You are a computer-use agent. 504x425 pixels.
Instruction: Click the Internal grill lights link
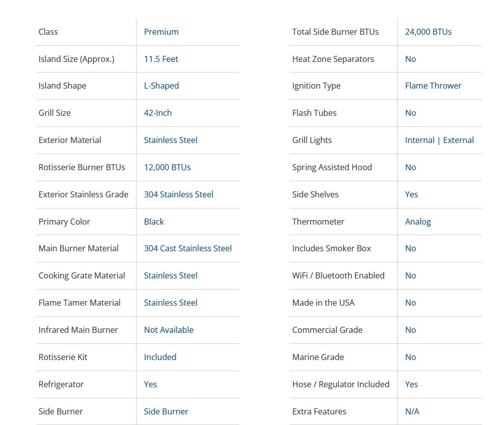tap(419, 140)
